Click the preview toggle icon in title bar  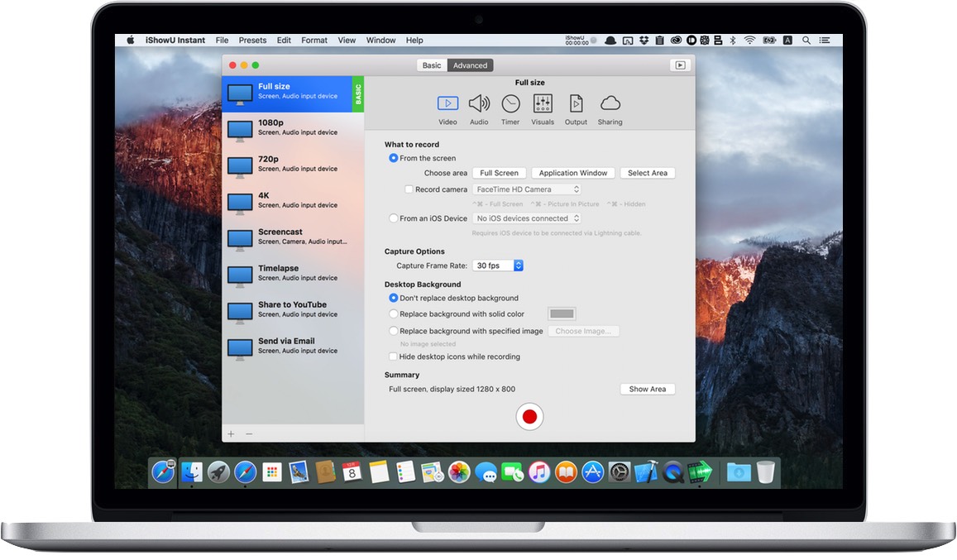(680, 65)
